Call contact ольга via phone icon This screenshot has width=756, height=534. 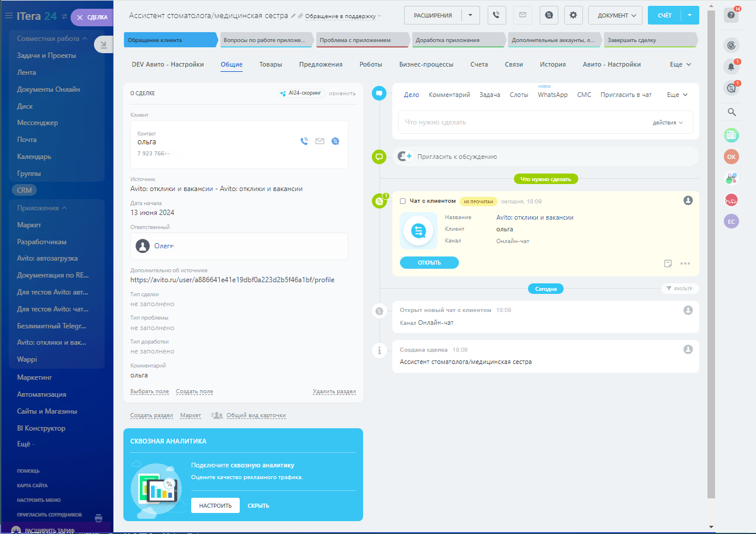(304, 141)
